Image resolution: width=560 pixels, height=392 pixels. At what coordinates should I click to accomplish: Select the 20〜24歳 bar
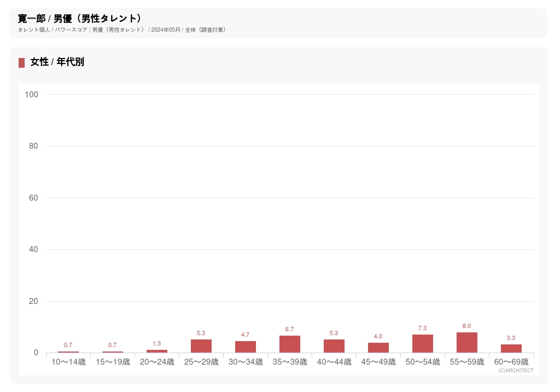pos(157,351)
